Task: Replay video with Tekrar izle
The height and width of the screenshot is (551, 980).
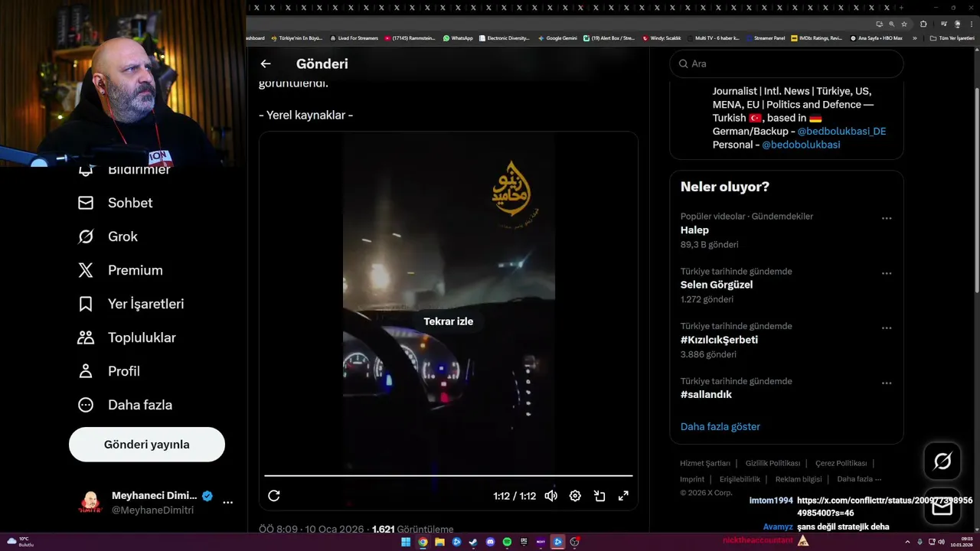Action: (449, 321)
